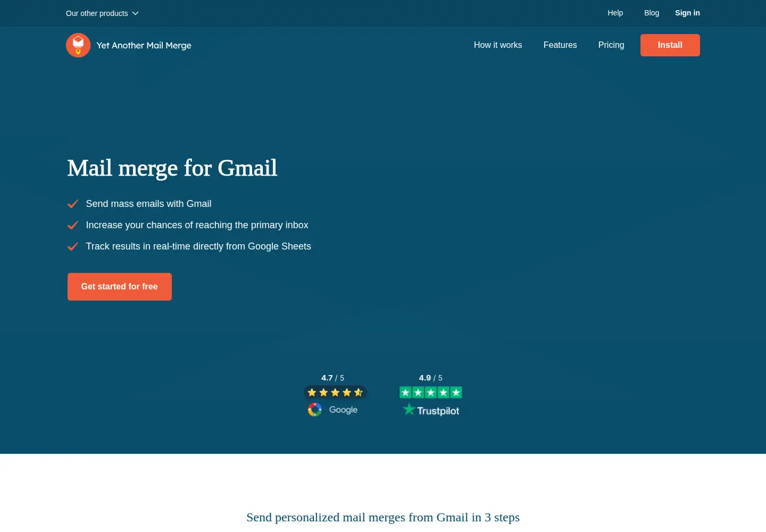Click Get started for free

click(x=120, y=287)
